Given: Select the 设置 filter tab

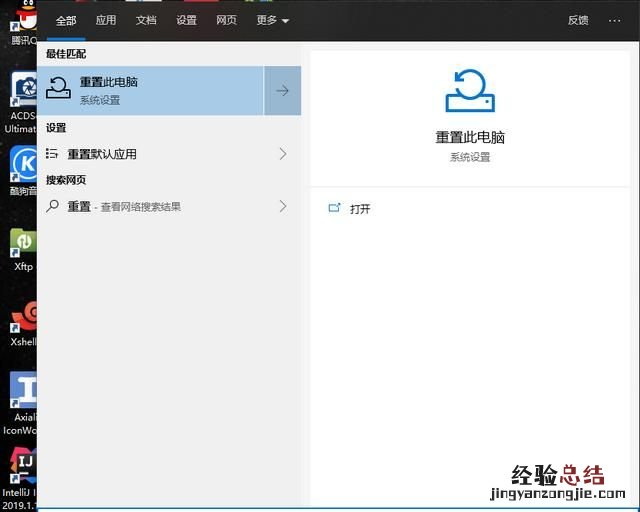Looking at the screenshot, I should 186,20.
